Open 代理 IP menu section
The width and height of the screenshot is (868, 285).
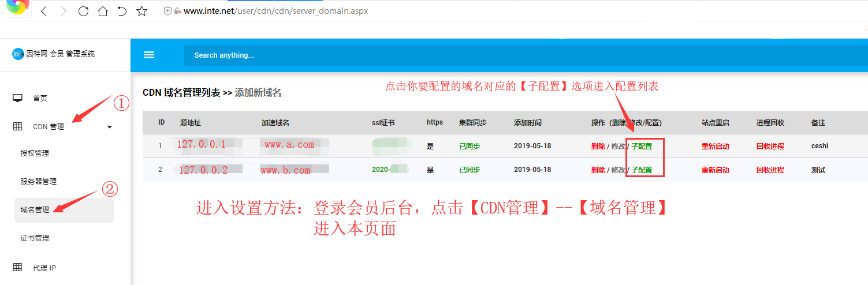(44, 268)
